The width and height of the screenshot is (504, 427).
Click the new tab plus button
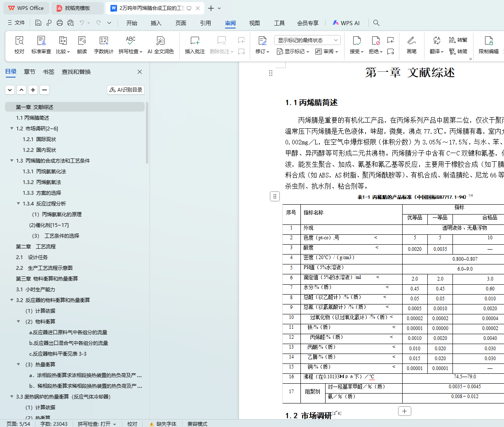pyautogui.click(x=211, y=8)
